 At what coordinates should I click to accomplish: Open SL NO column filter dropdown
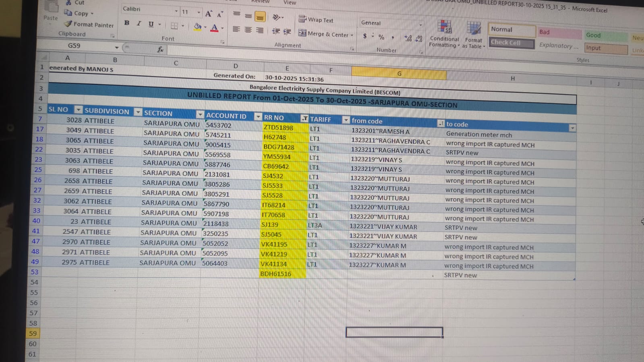point(78,110)
